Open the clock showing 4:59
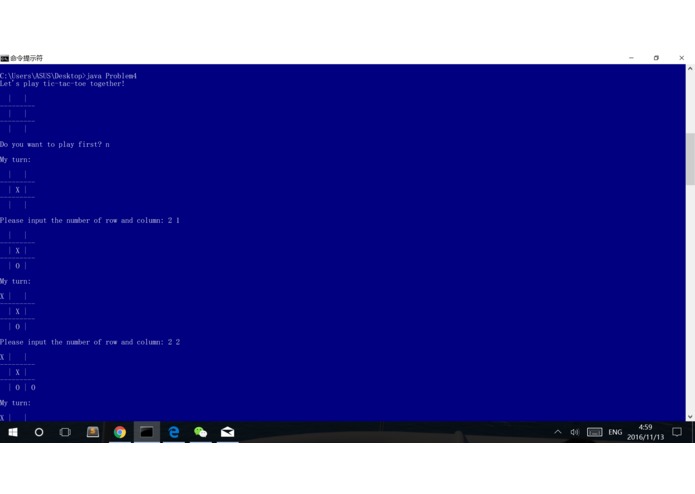Viewport: 695px width, 494px height. pyautogui.click(x=645, y=432)
